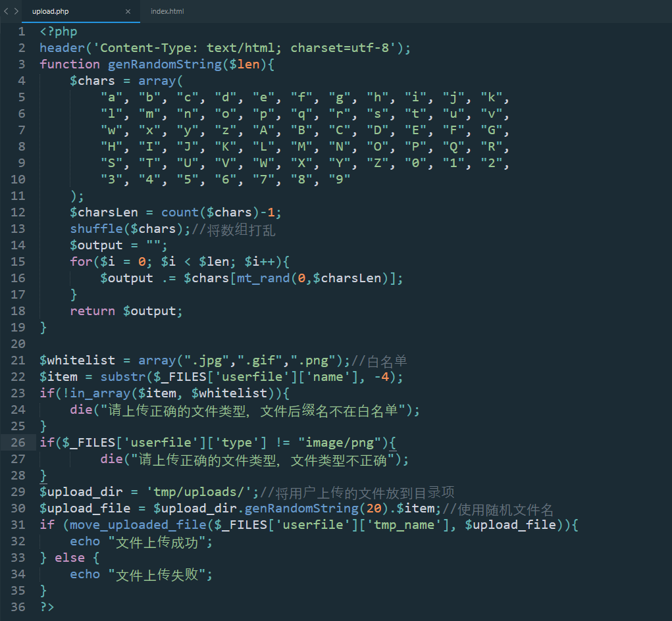This screenshot has height=621, width=672.
Task: Click the closing "?>" tag
Action: [47, 607]
